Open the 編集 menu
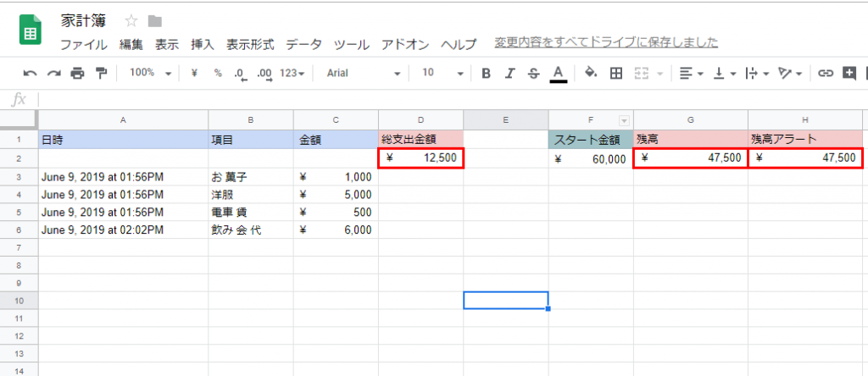Viewport: 868px width, 376px height. 131,45
